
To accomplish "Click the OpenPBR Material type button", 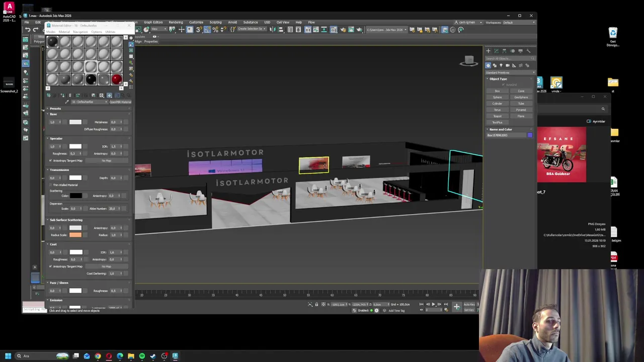I will point(120,102).
